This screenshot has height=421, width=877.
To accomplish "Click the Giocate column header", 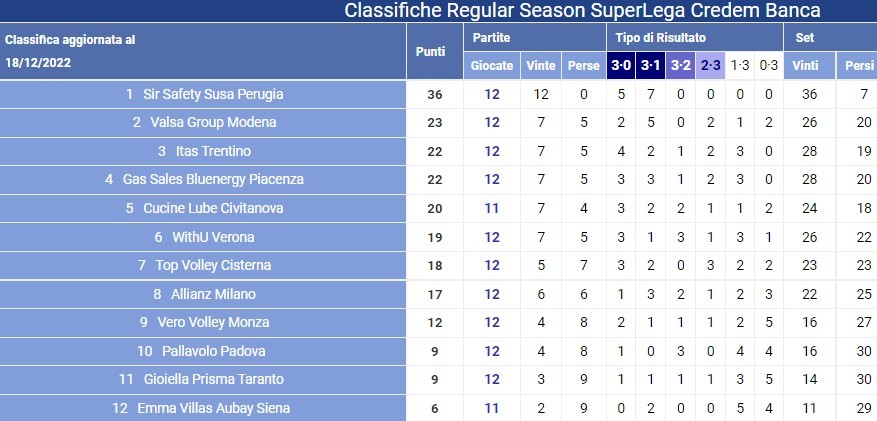I will 492,65.
